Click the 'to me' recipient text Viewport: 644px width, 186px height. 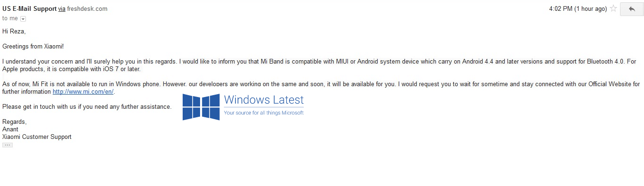click(10, 18)
